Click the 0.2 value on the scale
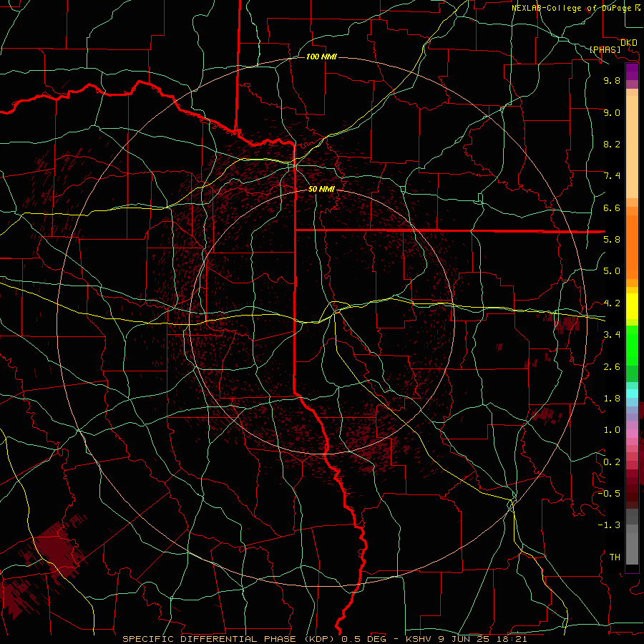 (x=612, y=462)
